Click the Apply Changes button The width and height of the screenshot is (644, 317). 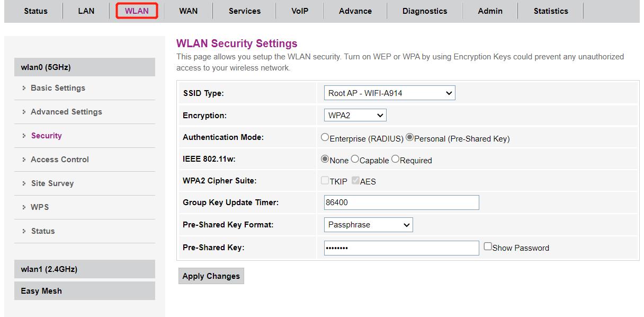point(211,276)
